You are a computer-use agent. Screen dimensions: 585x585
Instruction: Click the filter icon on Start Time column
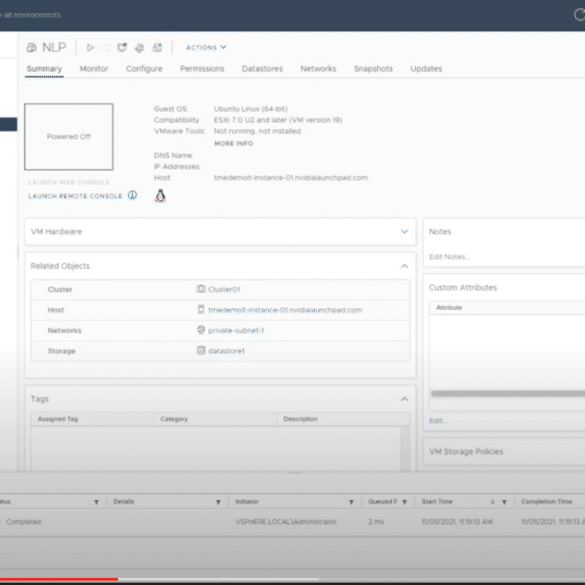[504, 502]
